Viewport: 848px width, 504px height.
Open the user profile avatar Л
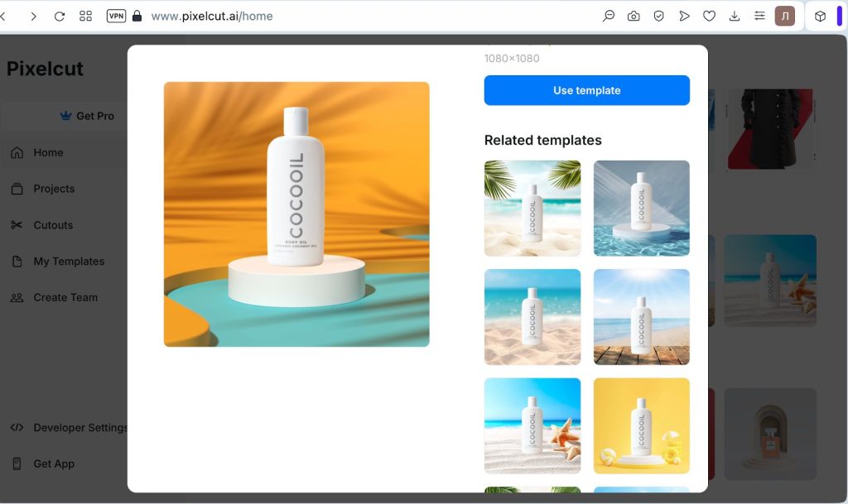(785, 17)
